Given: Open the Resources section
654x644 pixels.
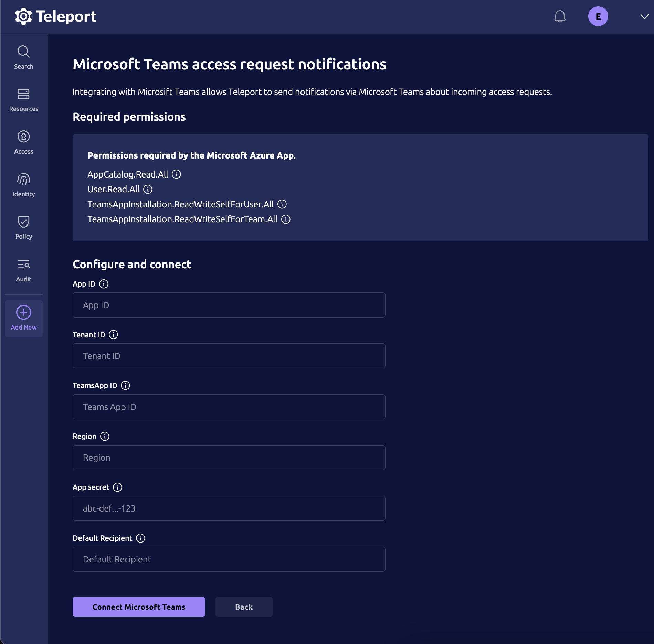Looking at the screenshot, I should [23, 95].
